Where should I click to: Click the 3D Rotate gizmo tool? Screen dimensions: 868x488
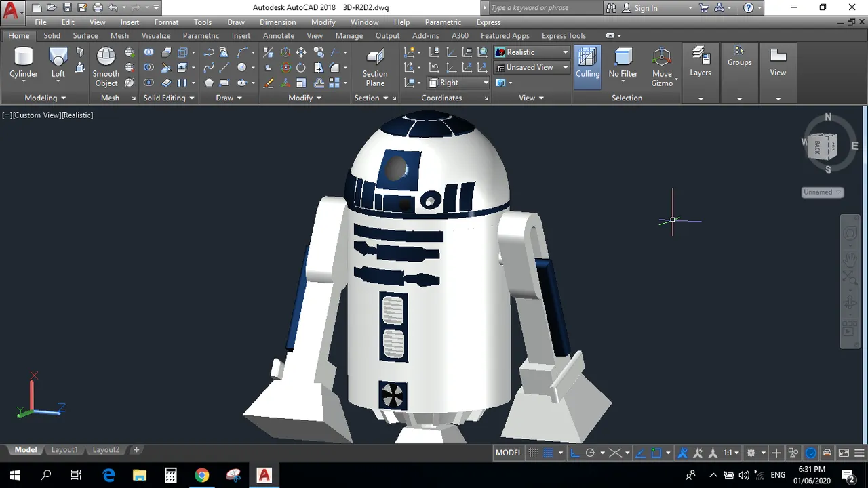tap(285, 67)
